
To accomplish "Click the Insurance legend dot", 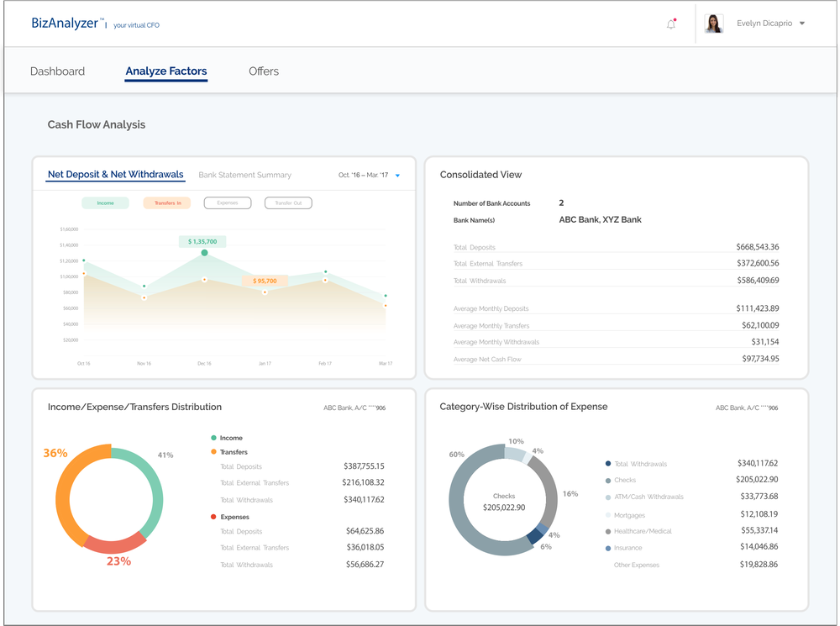I will click(608, 548).
